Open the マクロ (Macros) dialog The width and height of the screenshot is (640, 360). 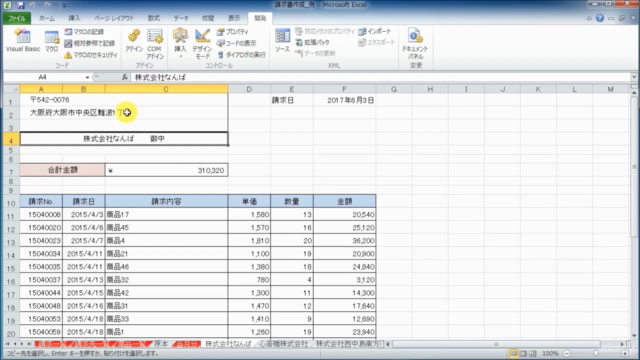coord(51,41)
